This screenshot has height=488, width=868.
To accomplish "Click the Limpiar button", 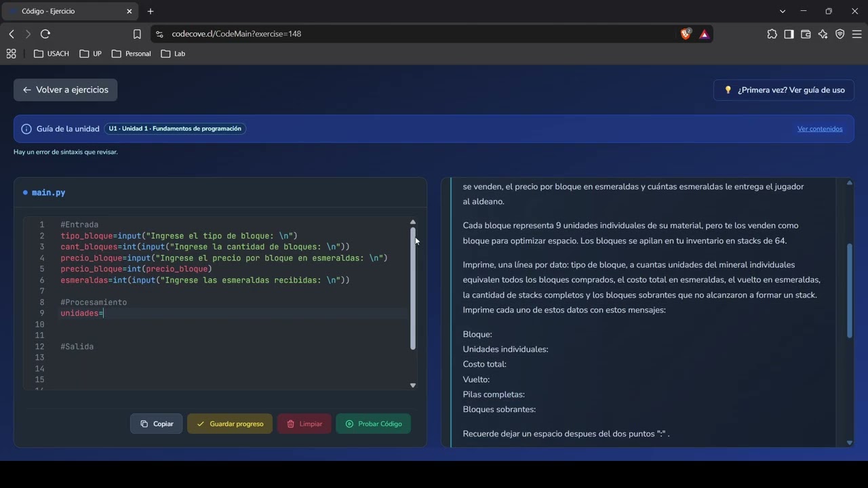I will point(304,424).
